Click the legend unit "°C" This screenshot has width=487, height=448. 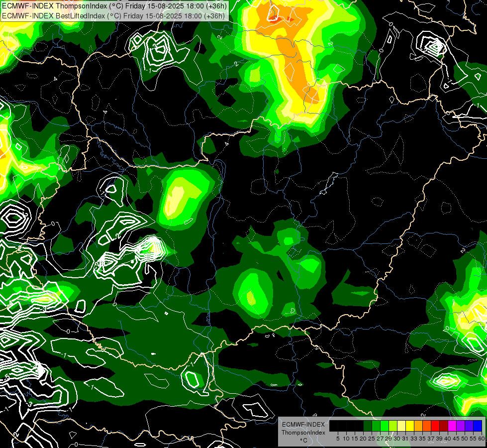[x=304, y=440]
